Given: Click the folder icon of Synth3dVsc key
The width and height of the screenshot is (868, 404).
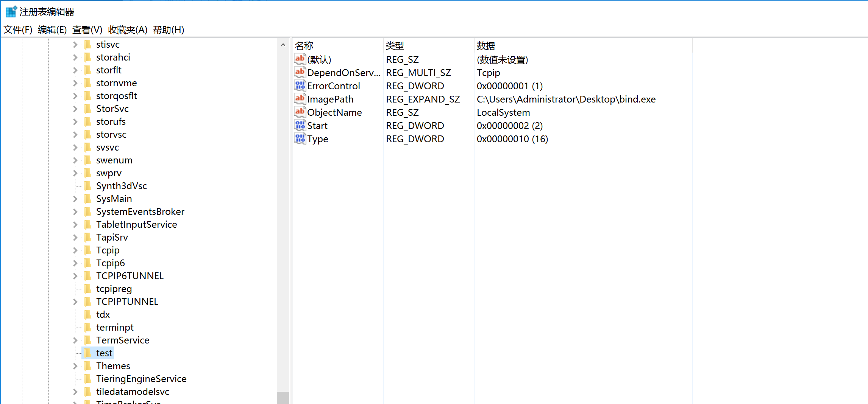Looking at the screenshot, I should (x=87, y=186).
